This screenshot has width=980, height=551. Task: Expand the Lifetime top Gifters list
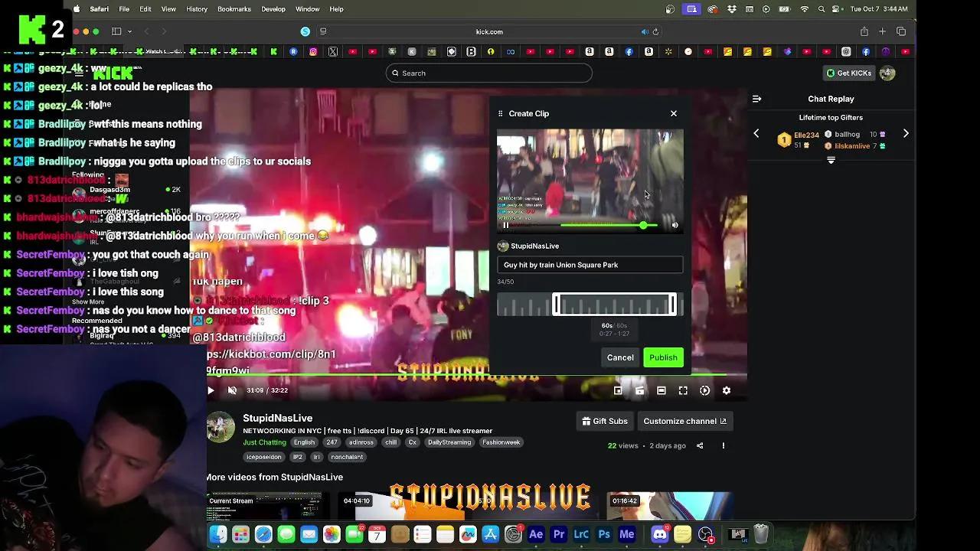click(x=831, y=161)
